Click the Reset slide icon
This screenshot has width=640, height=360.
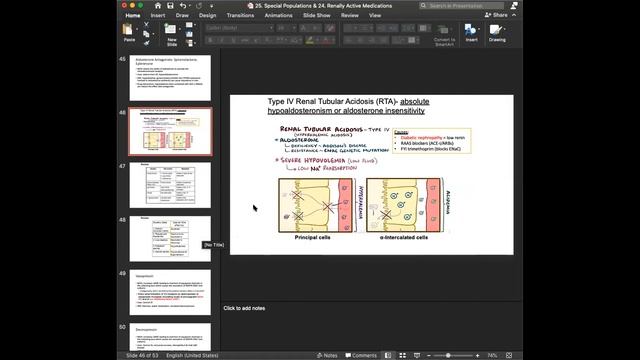[x=189, y=34]
